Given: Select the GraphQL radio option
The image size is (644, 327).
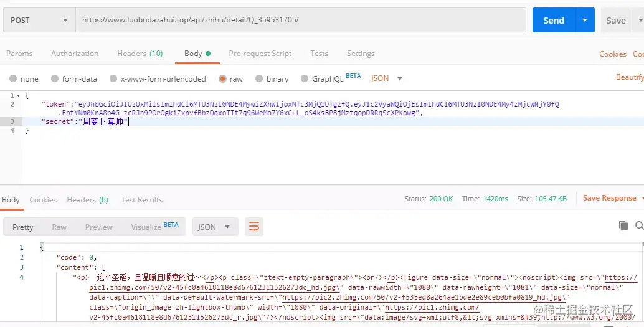Looking at the screenshot, I should [305, 78].
